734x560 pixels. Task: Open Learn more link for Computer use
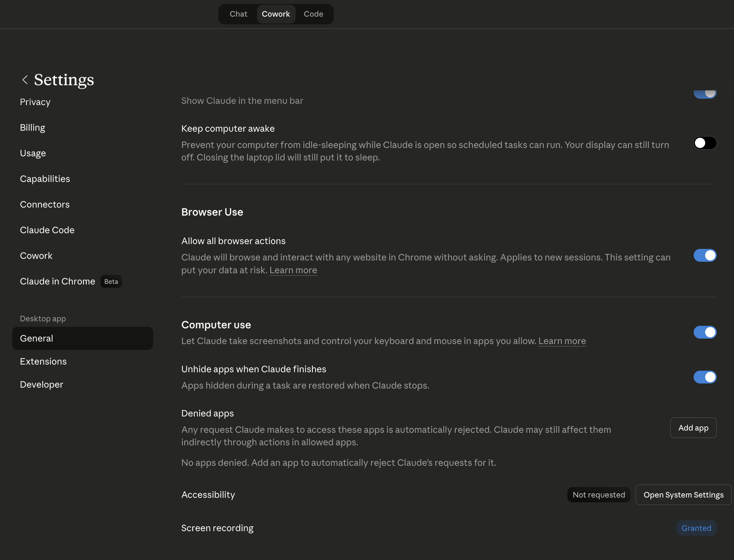click(x=562, y=341)
